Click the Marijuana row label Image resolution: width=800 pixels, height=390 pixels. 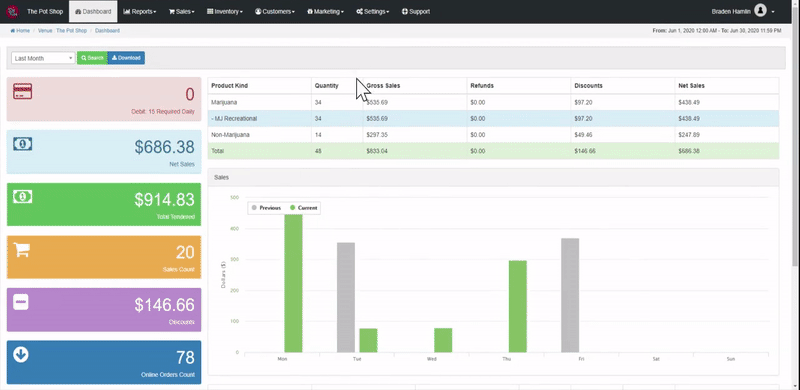pyautogui.click(x=224, y=102)
